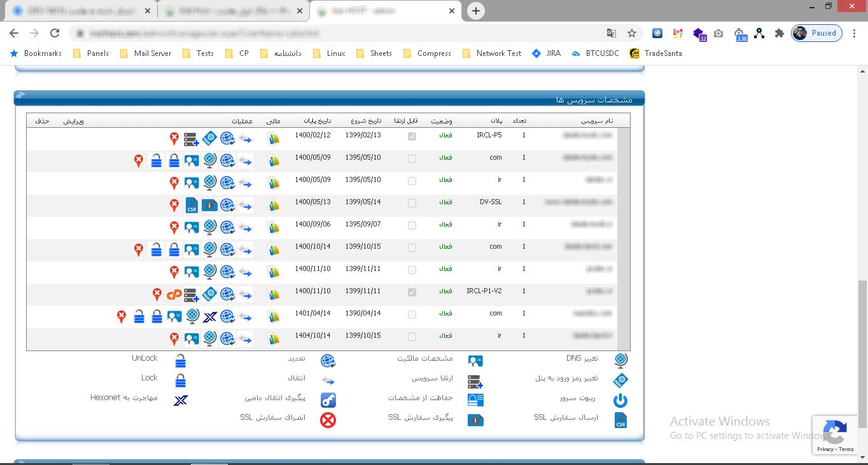Click Hexonet migration X icon, row ending 1401/04/14
Viewport: 868px width, 465px height.
coord(210,317)
